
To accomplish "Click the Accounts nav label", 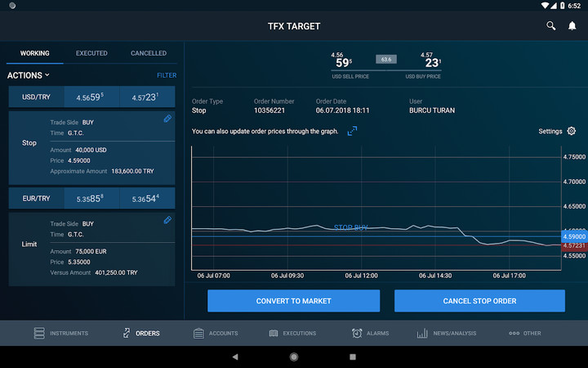I will coord(223,333).
